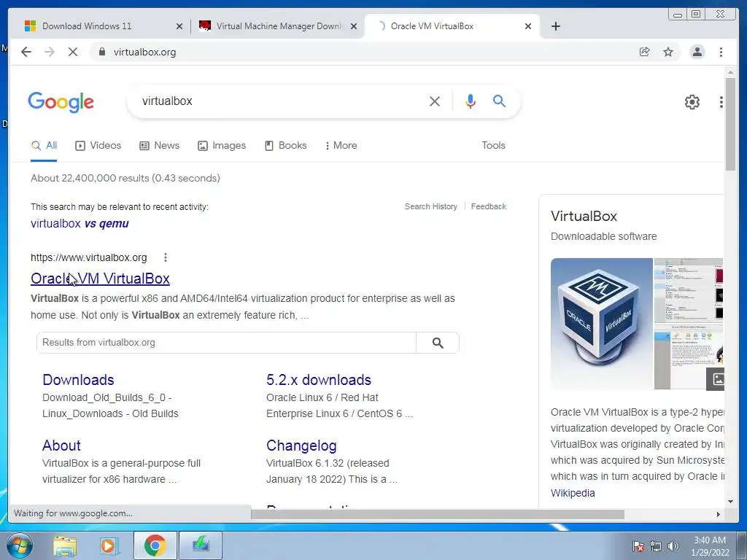Click the scroll down arrow
This screenshot has width=747, height=560.
click(730, 502)
